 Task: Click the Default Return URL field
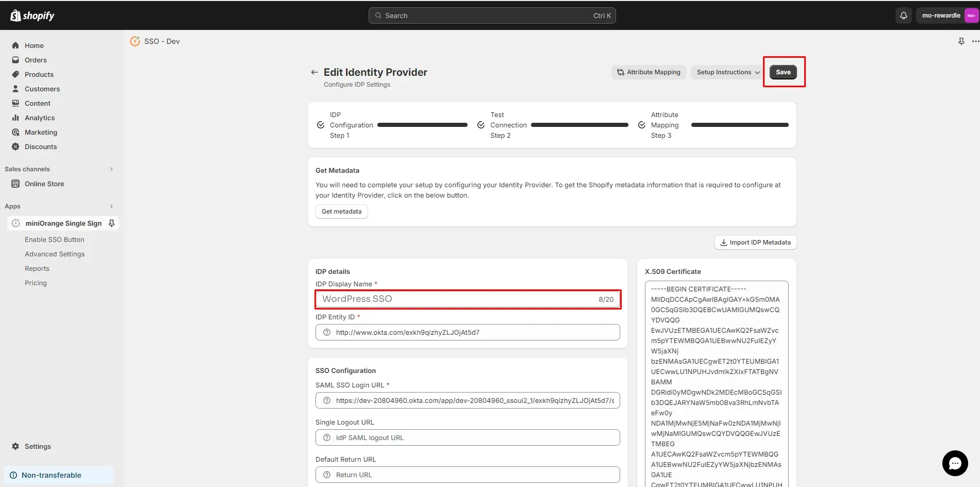[x=468, y=475]
